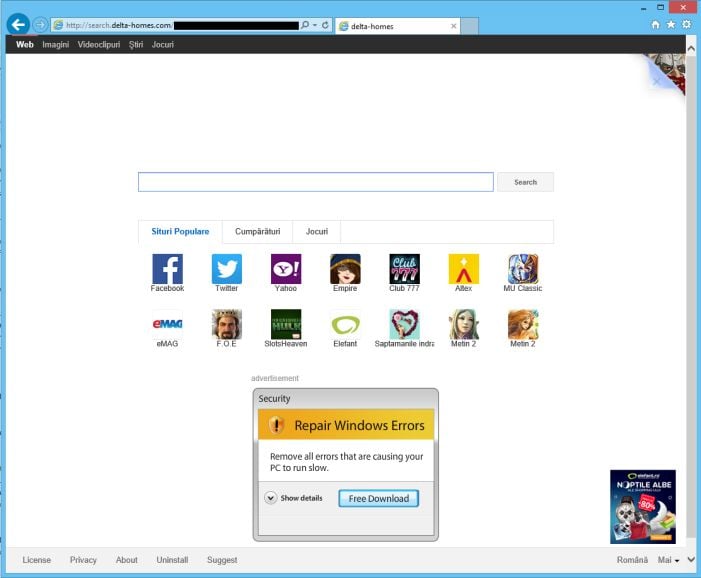Open the Altex shortcut icon

(x=464, y=269)
